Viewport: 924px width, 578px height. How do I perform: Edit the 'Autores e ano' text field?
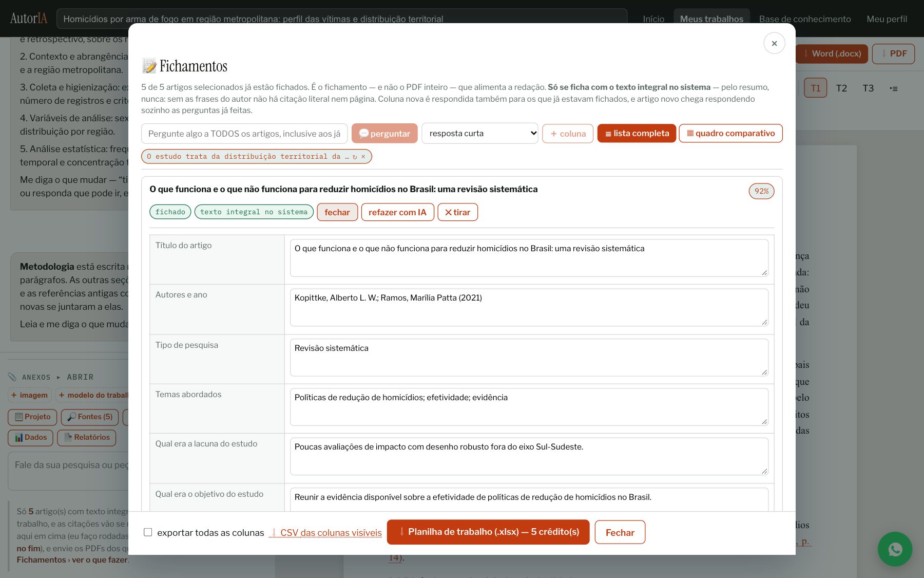tap(529, 307)
